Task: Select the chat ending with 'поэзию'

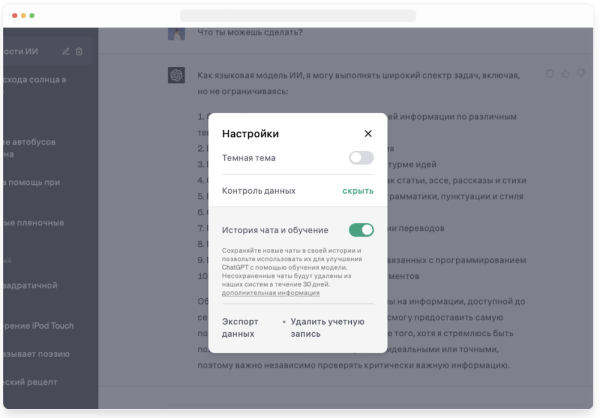Action: pos(40,353)
